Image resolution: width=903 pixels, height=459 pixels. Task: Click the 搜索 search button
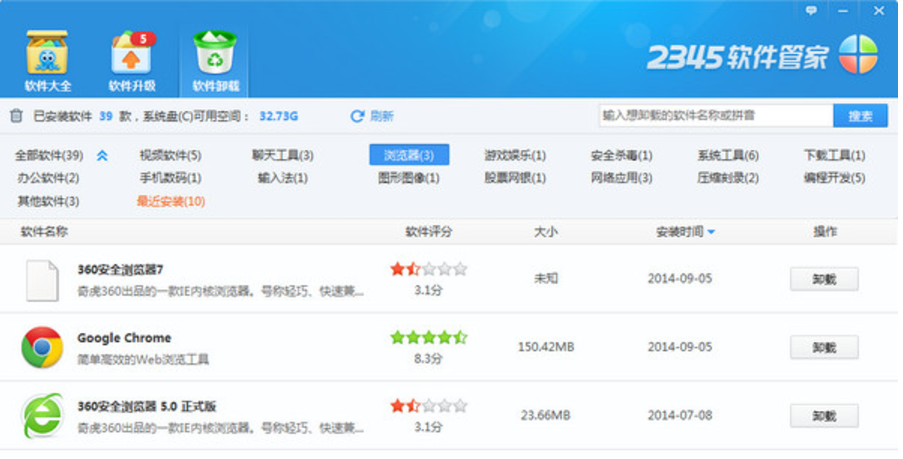coord(860,116)
